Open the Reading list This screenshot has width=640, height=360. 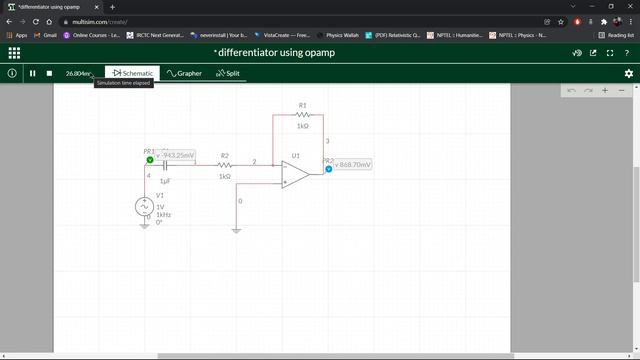[x=616, y=36]
